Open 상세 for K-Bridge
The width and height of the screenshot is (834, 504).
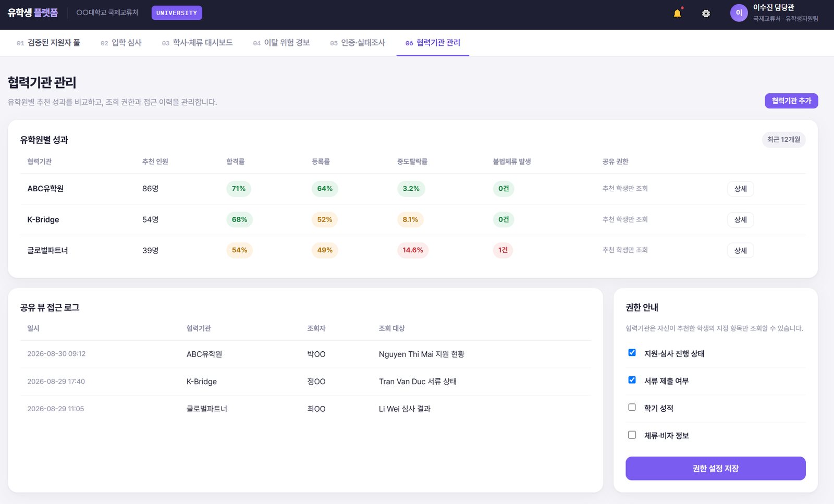740,219
